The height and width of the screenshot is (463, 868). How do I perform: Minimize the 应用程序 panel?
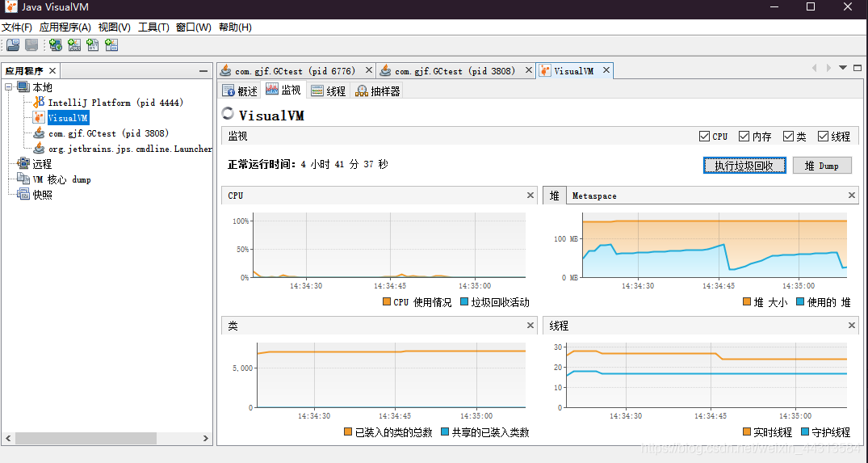point(203,71)
